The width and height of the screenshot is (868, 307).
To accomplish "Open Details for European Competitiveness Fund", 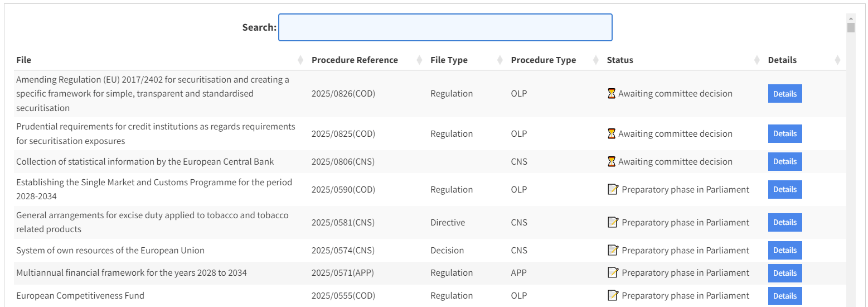I will point(784,296).
